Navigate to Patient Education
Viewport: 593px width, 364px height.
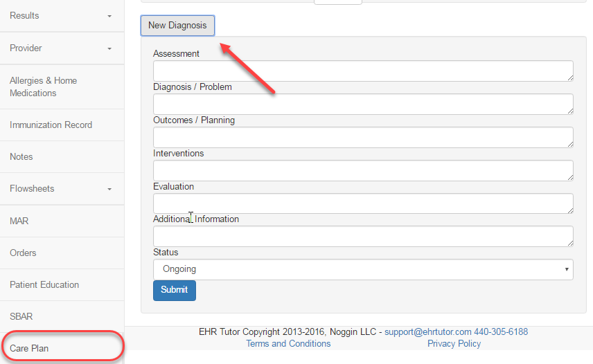(x=44, y=285)
